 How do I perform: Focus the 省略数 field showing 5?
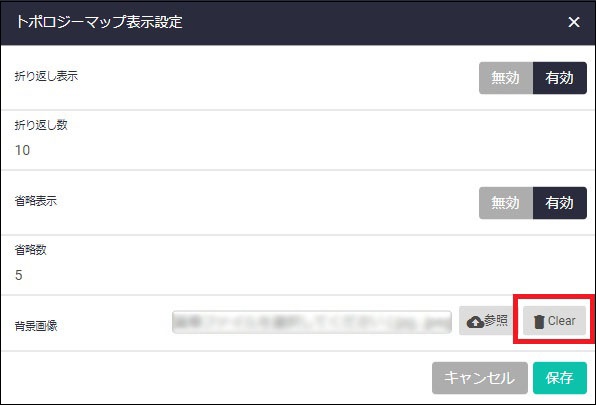tap(298, 275)
